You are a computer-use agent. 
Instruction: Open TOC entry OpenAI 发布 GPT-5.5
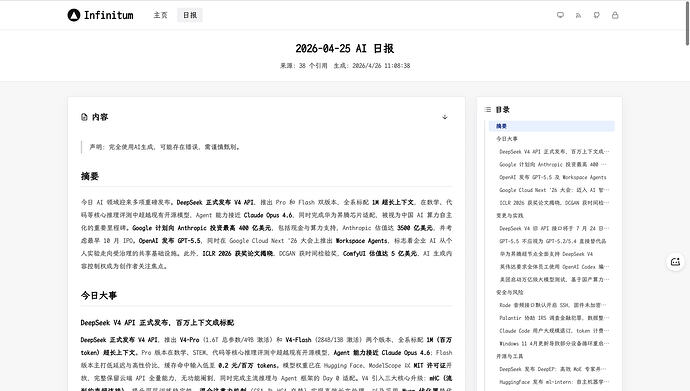pos(554,177)
